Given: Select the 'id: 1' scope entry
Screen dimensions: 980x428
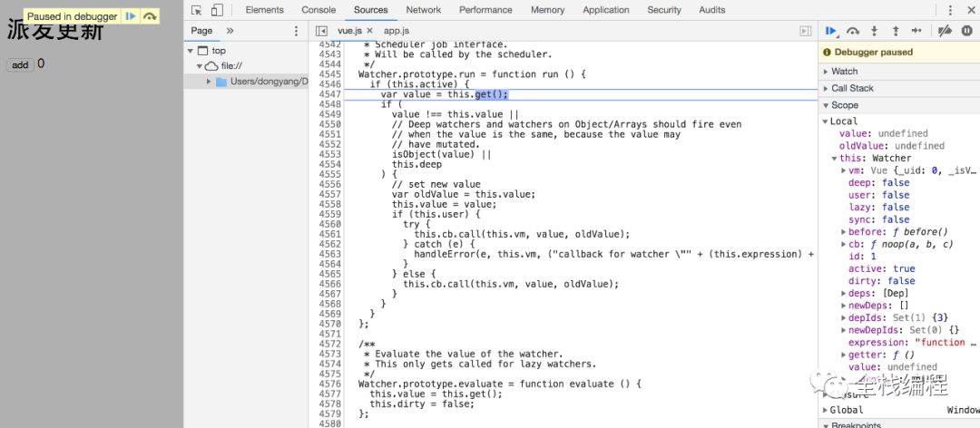Looking at the screenshot, I should (x=862, y=257).
